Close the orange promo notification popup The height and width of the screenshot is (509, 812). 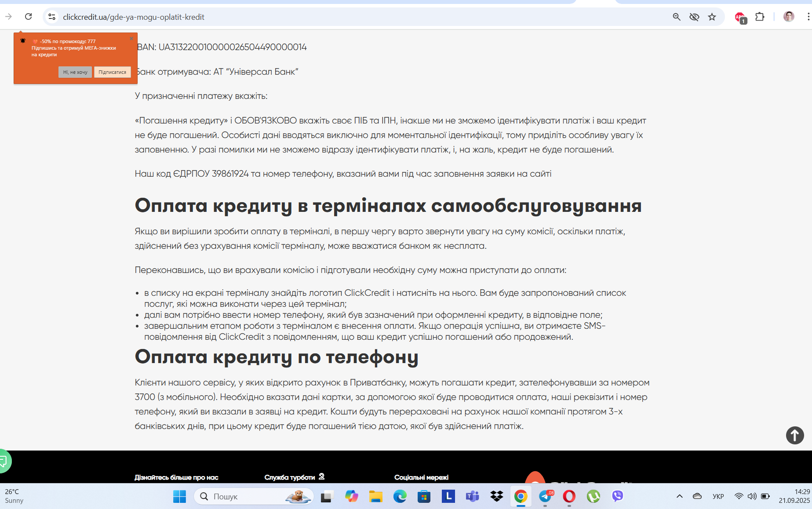click(x=131, y=39)
